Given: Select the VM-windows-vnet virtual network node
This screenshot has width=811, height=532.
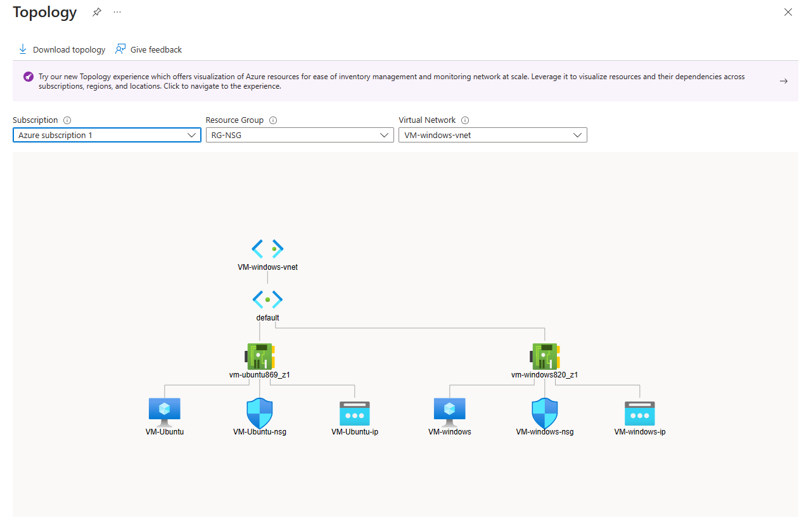Looking at the screenshot, I should [x=267, y=248].
